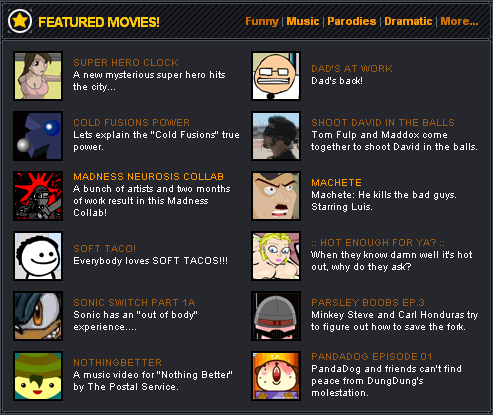Open the PandaDog Episode 01 title link

tap(372, 357)
